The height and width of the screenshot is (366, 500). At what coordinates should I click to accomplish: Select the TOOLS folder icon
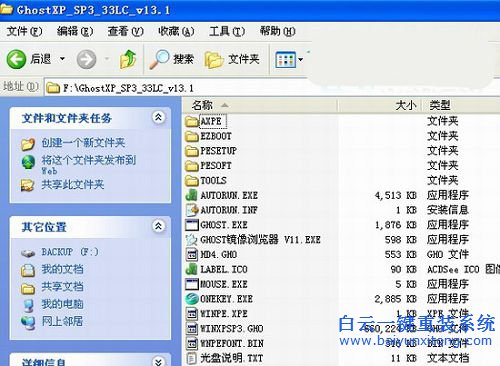(192, 180)
